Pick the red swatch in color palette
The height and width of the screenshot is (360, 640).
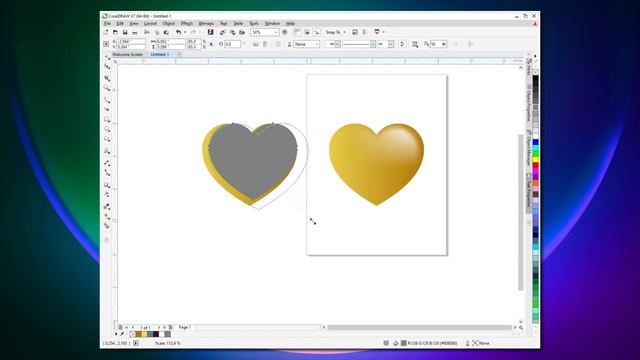[536, 165]
